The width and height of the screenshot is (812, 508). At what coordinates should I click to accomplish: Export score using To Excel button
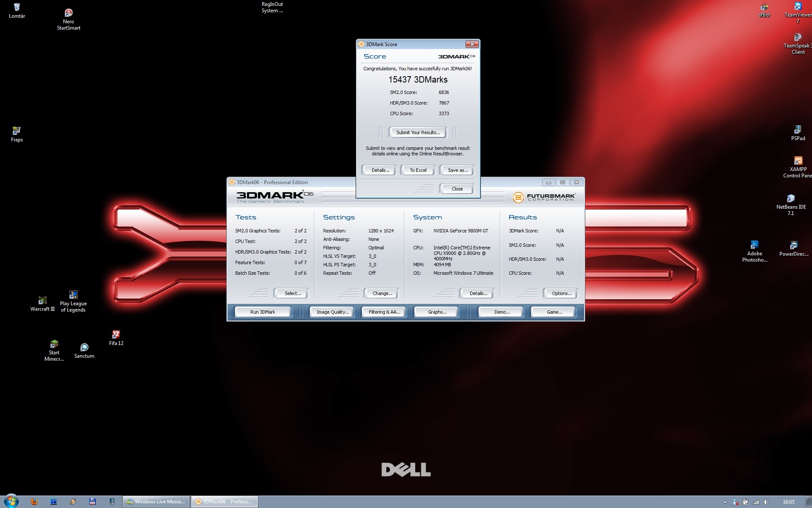[x=418, y=170]
